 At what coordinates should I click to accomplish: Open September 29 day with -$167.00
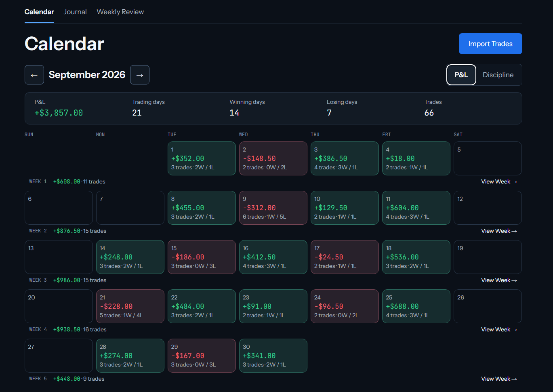coord(202,356)
